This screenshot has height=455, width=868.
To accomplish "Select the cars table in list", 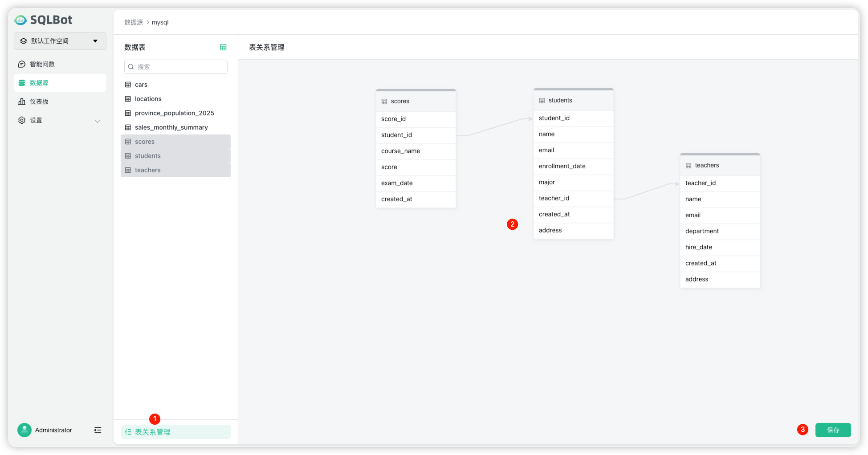I will [x=141, y=85].
